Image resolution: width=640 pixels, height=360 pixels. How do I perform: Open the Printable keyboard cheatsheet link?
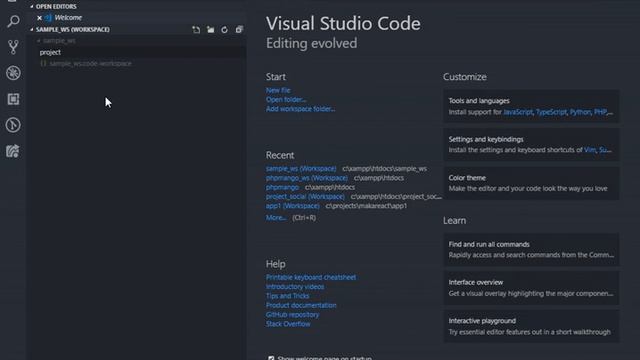pos(311,277)
